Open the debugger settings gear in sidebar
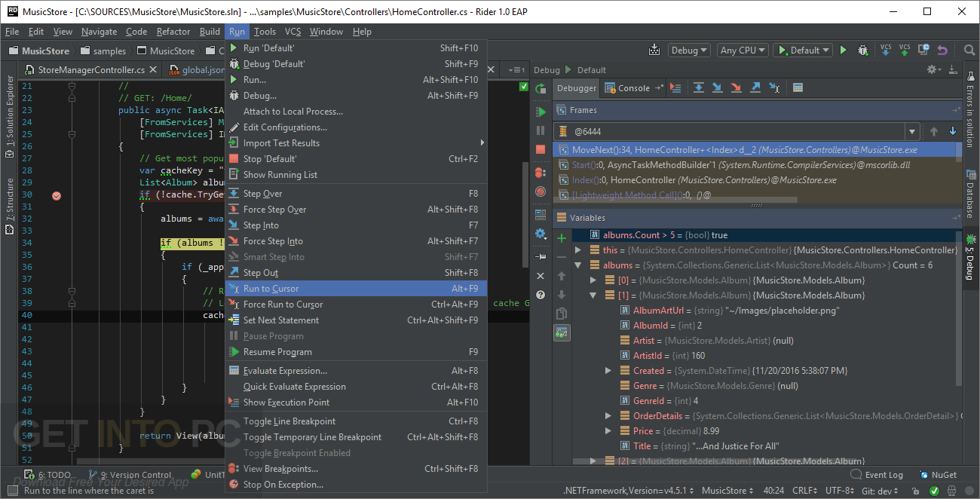This screenshot has width=980, height=499. 541,234
